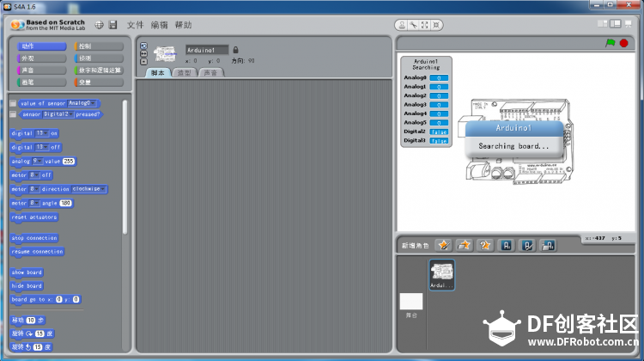The height and width of the screenshot is (361, 644).
Task: Click the sprite lock icon
Action: click(236, 50)
